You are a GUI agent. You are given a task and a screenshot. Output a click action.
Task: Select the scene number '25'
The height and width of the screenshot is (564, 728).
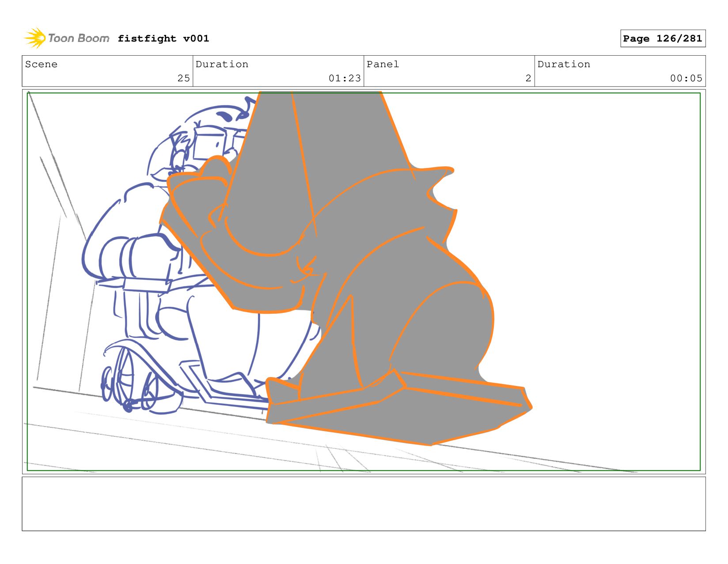coord(184,78)
